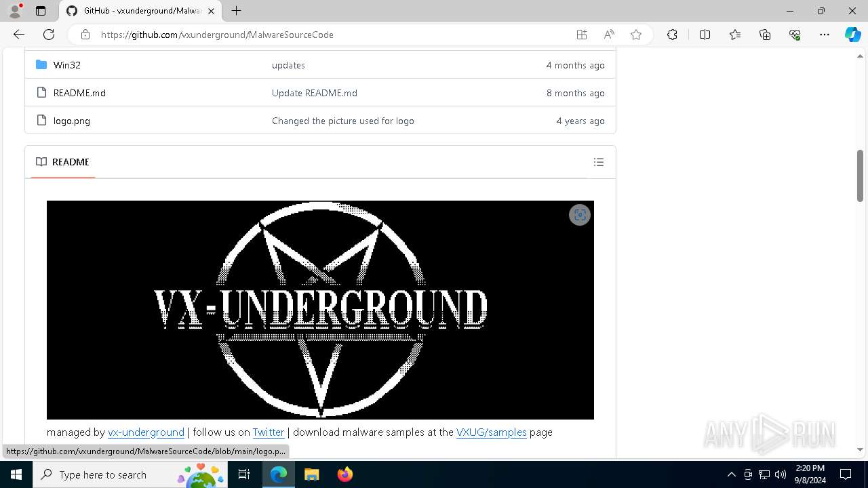Open the logo.png file
This screenshot has height=488, width=868.
point(72,121)
